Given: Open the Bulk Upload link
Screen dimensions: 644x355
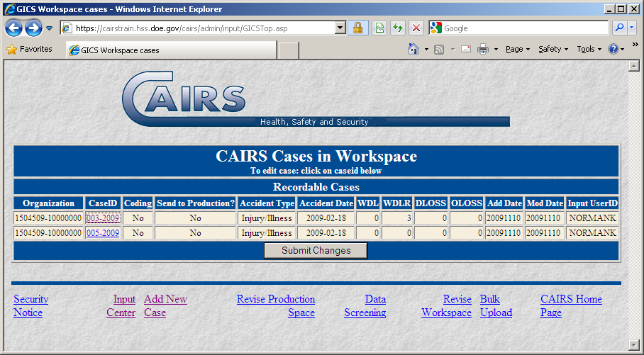Looking at the screenshot, I should 496,305.
